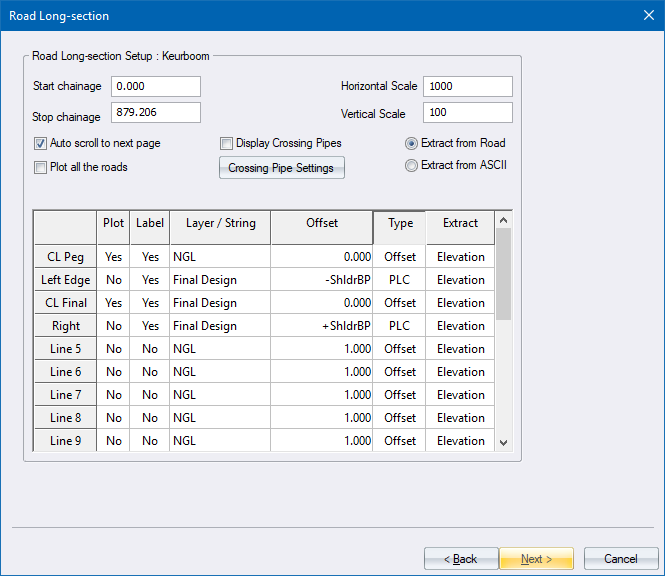Edit the Vertical Scale value

pos(467,112)
